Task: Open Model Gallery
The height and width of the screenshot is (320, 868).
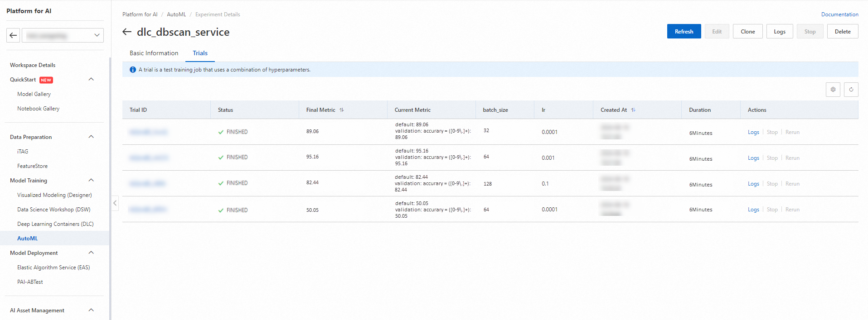Action: click(x=34, y=94)
